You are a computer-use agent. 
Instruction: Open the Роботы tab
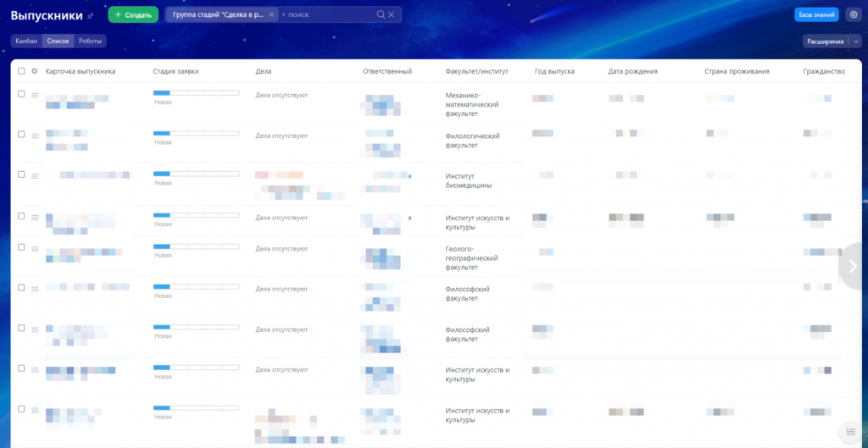click(x=90, y=41)
